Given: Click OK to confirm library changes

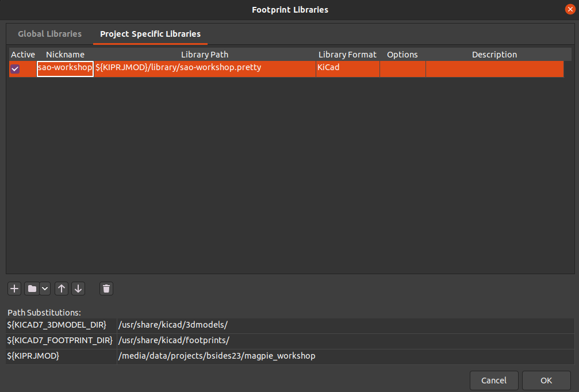Looking at the screenshot, I should [x=546, y=380].
